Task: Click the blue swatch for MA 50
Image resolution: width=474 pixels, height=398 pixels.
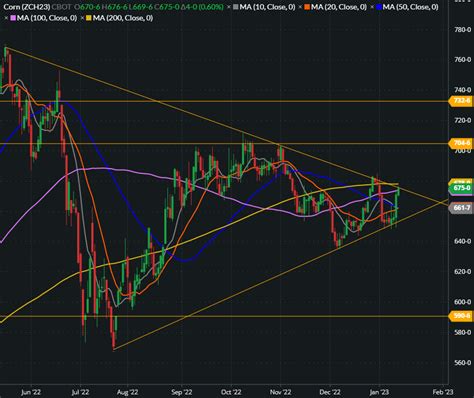Action: click(x=379, y=7)
